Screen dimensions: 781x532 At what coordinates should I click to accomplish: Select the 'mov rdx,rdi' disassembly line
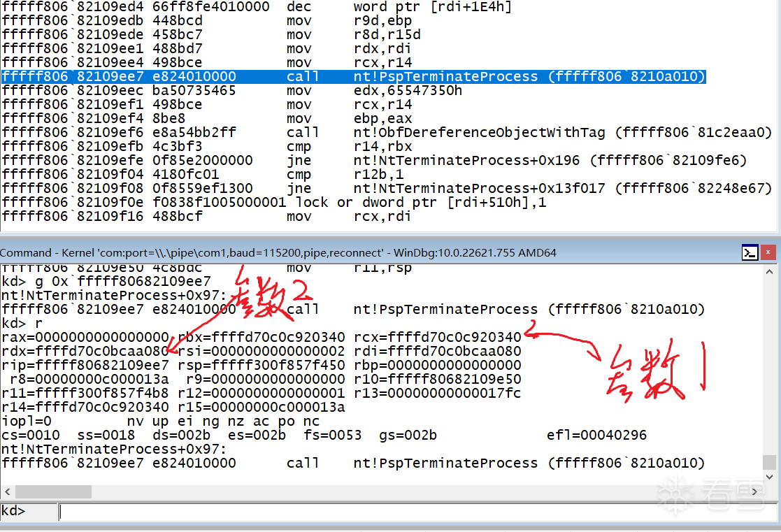(x=206, y=48)
